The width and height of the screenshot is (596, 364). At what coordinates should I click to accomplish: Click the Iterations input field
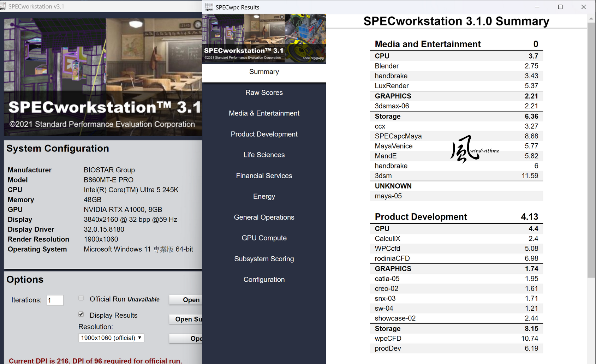pyautogui.click(x=55, y=300)
